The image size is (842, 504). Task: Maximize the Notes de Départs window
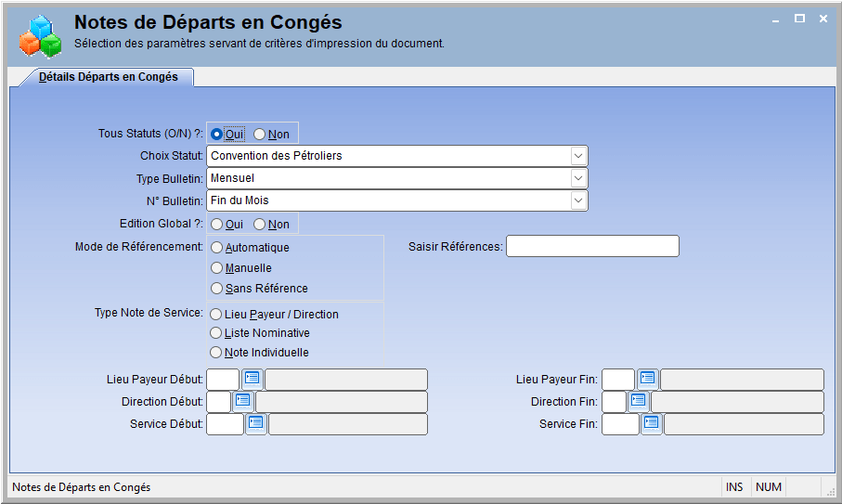pyautogui.click(x=799, y=19)
